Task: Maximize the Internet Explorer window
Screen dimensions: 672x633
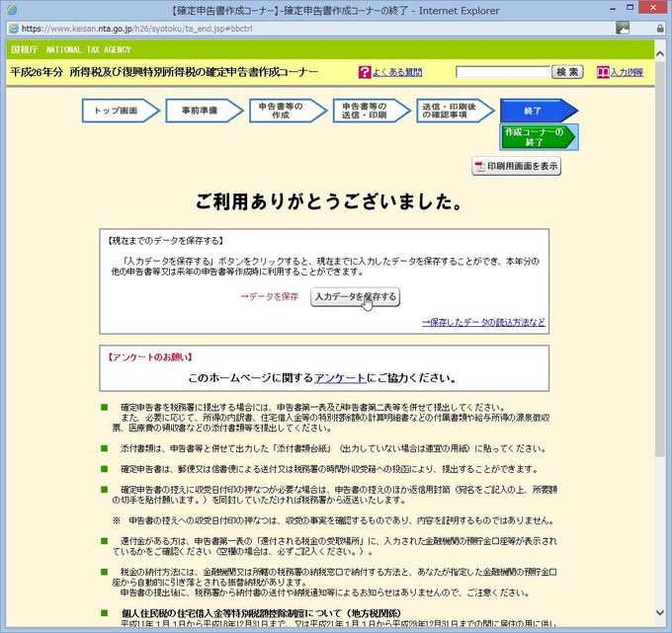Action: point(630,8)
